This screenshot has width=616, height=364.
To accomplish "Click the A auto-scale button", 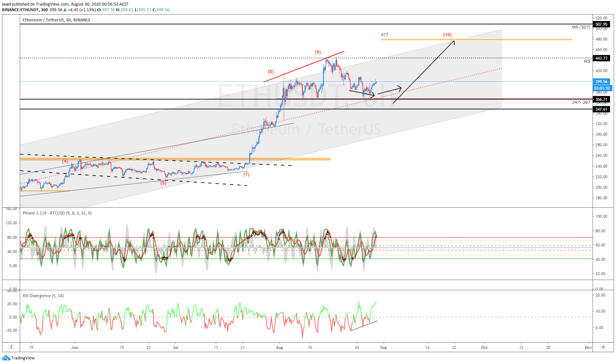I will 603,347.
